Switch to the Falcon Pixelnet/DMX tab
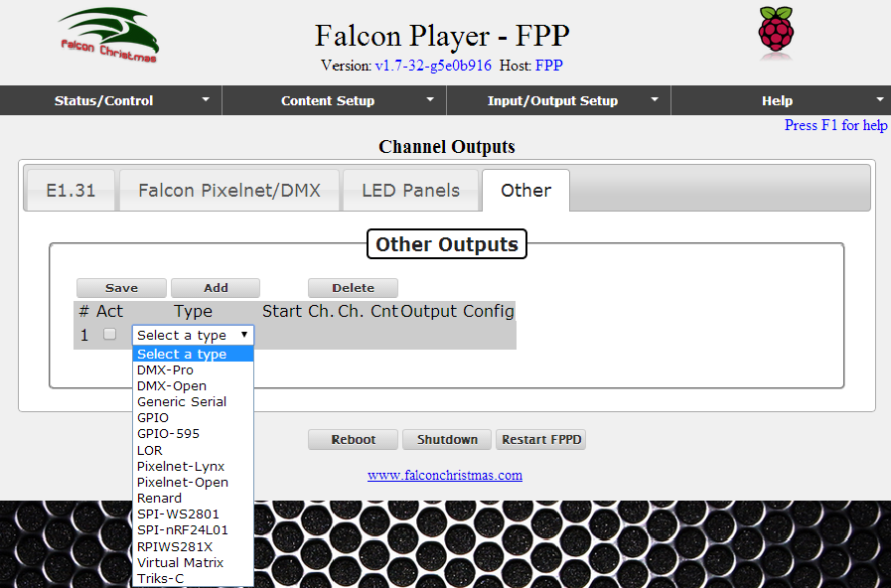 click(x=228, y=191)
